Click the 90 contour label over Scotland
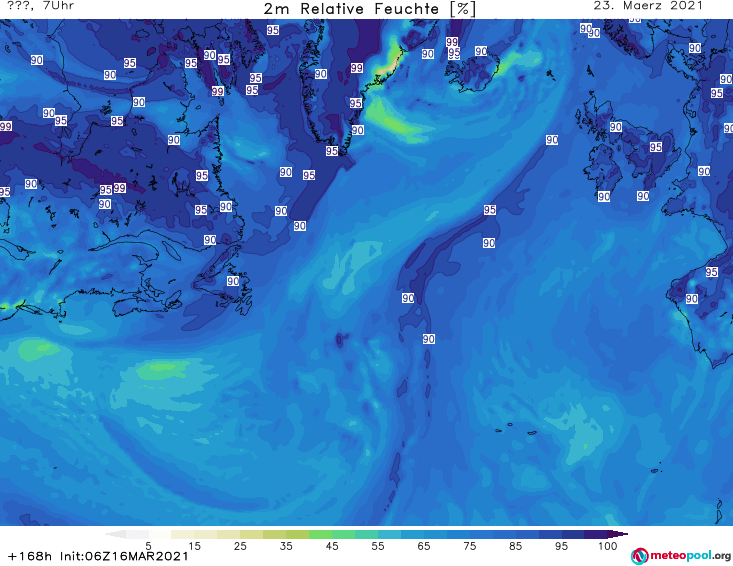This screenshot has height=566, width=733. 616,127
